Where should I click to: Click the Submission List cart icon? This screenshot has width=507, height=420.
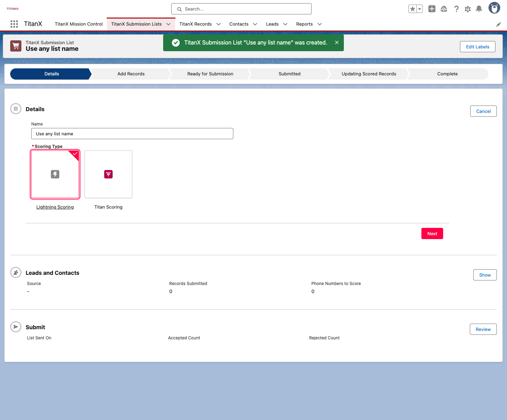16,46
